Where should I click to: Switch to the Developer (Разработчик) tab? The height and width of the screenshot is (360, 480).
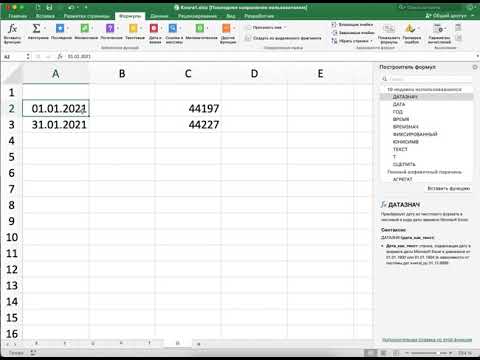[x=259, y=16]
